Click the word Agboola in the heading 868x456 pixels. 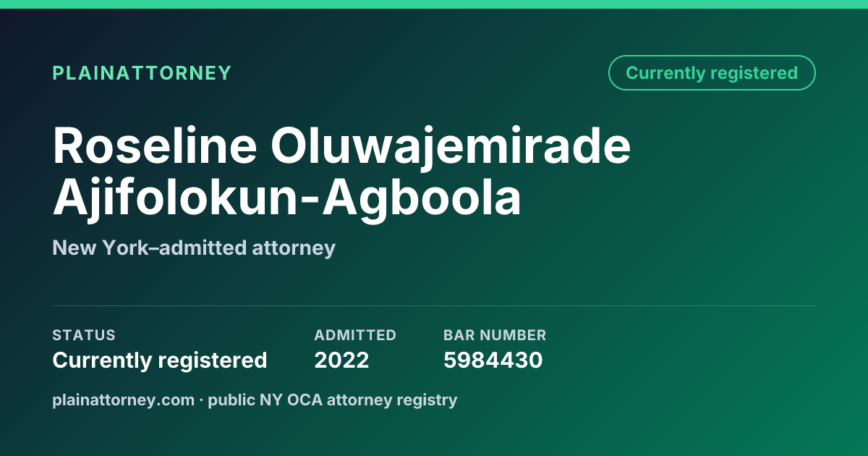[x=421, y=200]
